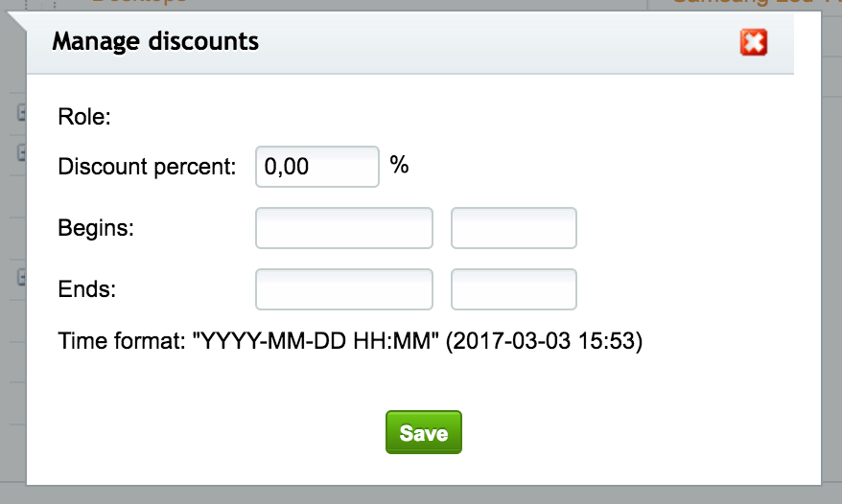Screen dimensions: 842x504
Task: Click the Role label
Action: click(84, 117)
